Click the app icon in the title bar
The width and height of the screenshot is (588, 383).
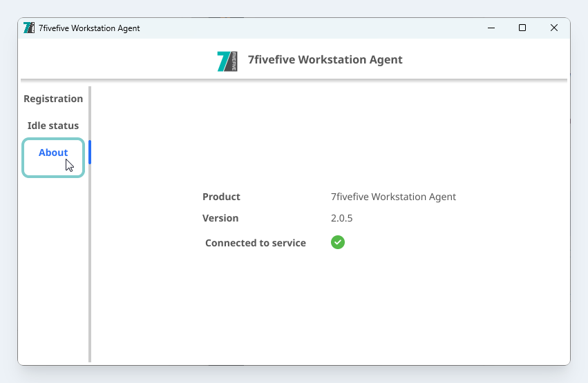coord(29,28)
